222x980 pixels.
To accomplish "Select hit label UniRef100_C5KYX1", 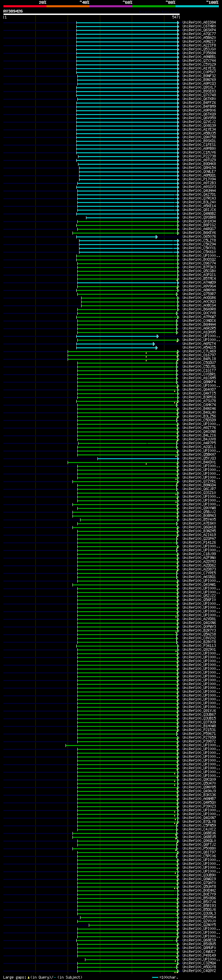I will (x=199, y=248).
